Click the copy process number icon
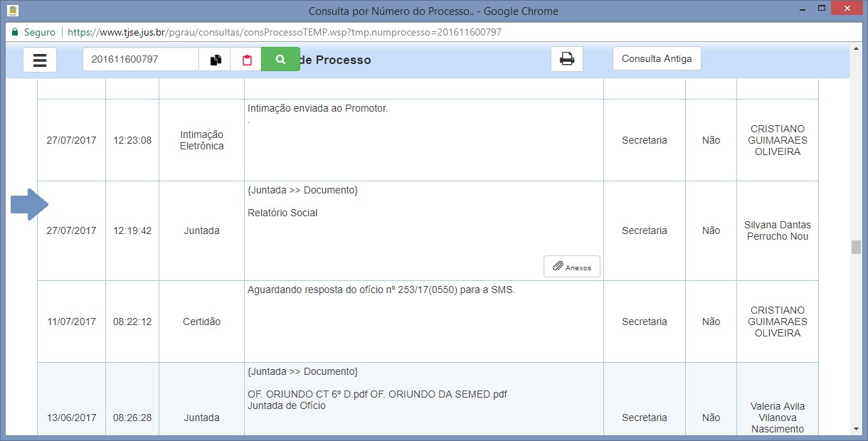This screenshot has width=868, height=441. 215,60
